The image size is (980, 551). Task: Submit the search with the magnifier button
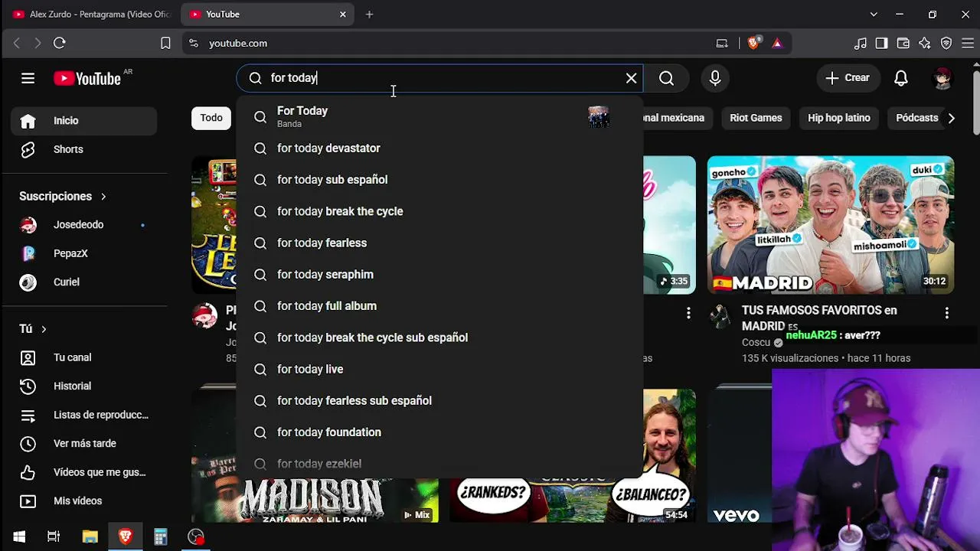click(x=666, y=78)
